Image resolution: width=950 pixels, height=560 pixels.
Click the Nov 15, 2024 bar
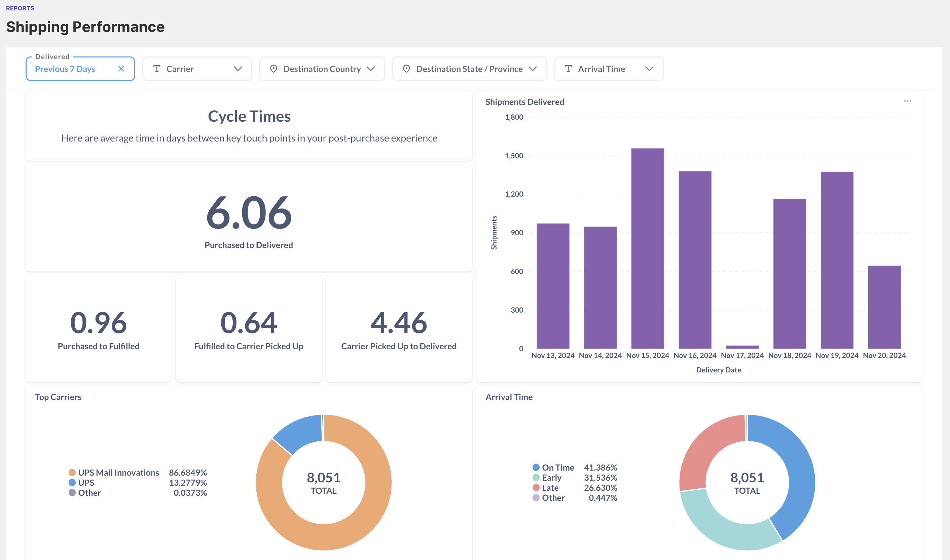tap(647, 249)
